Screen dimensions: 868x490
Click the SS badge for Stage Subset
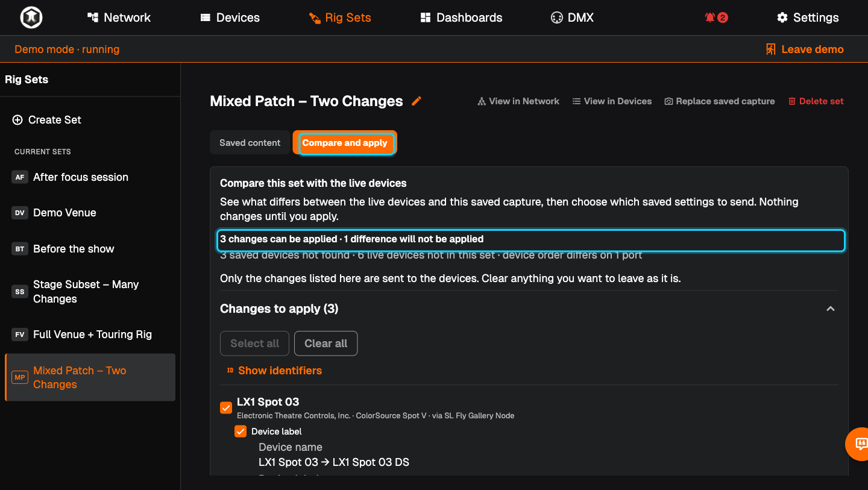tap(20, 292)
